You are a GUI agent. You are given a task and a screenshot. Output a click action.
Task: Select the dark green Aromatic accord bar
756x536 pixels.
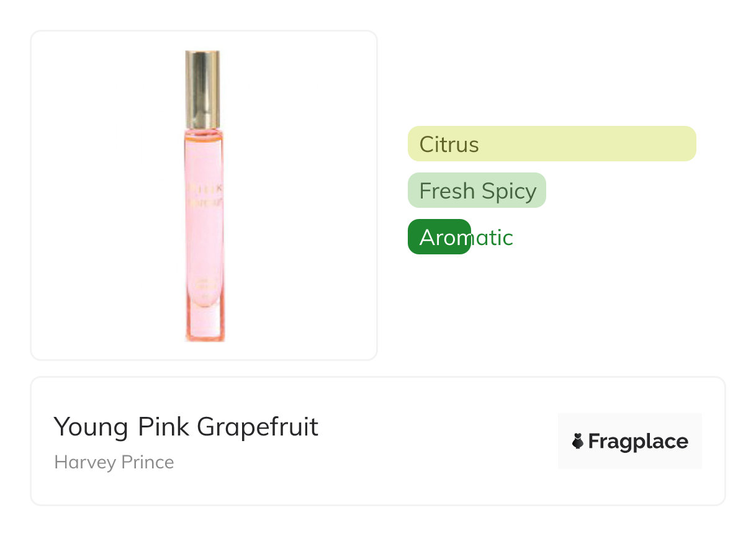tap(439, 237)
